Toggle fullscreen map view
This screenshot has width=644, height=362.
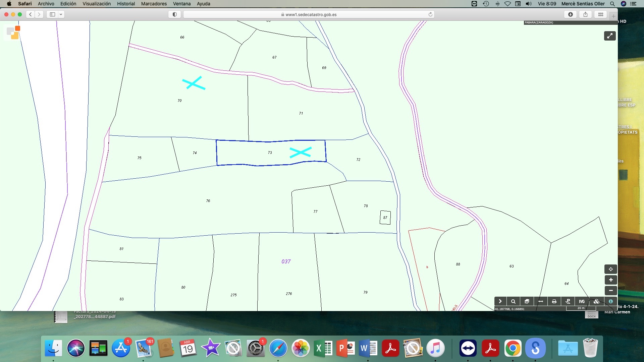coord(610,36)
